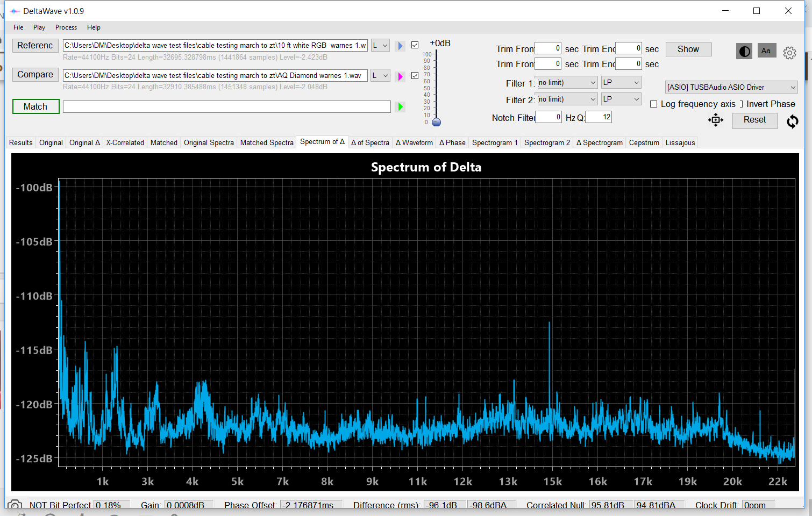Click the Reference button
The height and width of the screenshot is (516, 812).
point(35,45)
